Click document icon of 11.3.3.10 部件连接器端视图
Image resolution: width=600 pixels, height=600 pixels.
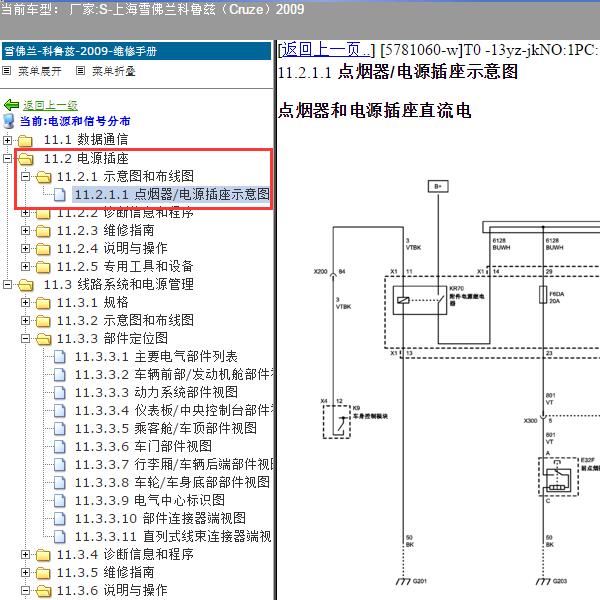59,518
